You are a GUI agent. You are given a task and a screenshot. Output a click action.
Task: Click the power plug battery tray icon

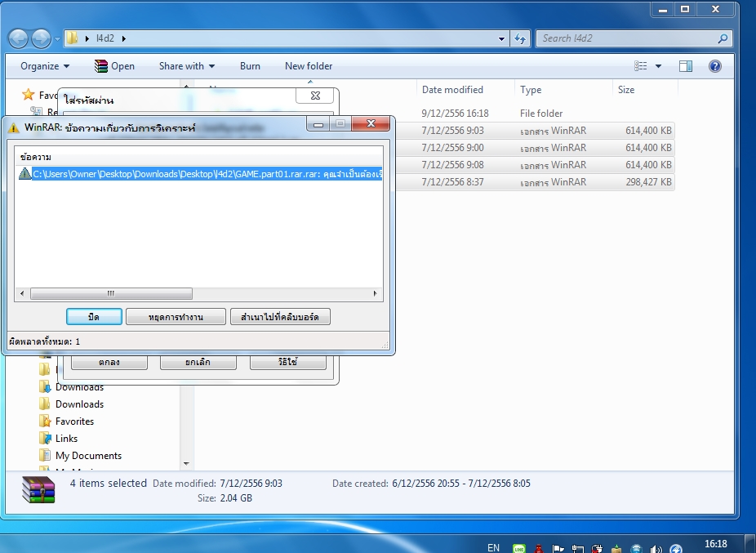click(x=597, y=549)
